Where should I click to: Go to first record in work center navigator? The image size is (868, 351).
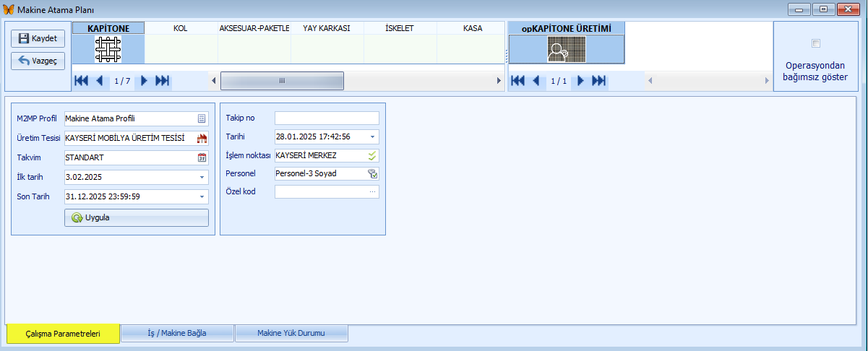(x=82, y=81)
